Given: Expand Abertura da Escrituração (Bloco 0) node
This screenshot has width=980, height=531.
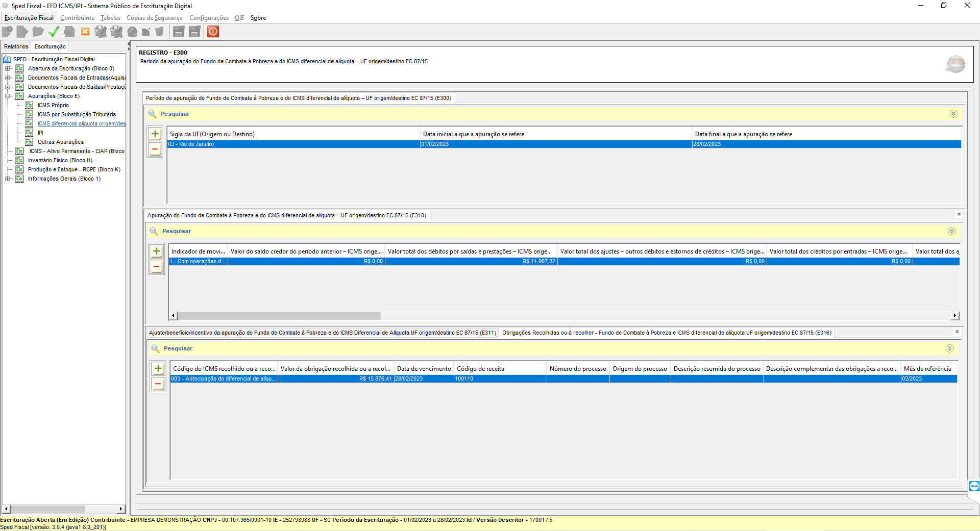Looking at the screenshot, I should click(x=7, y=68).
